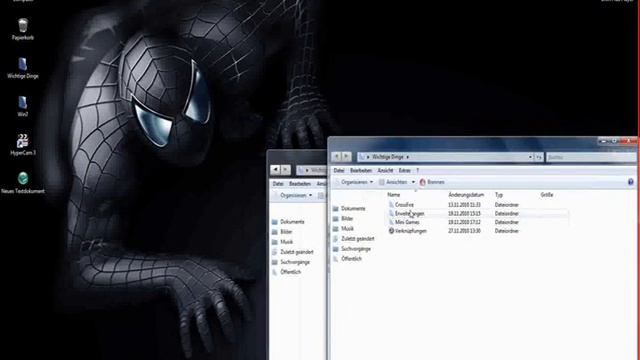Open the ? help menu in front window
The width and height of the screenshot is (640, 360).
[x=417, y=170]
